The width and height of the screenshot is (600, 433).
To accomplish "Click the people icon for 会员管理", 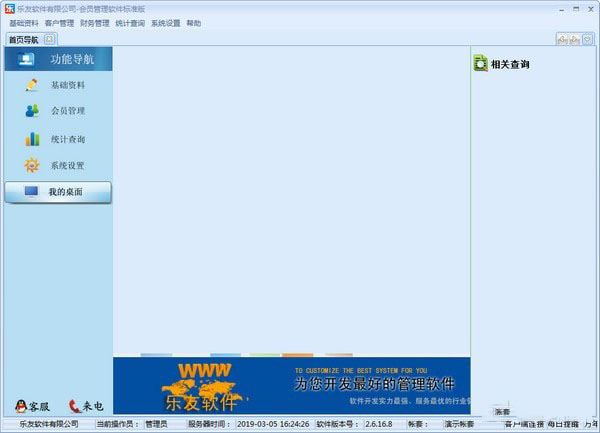I will click(x=32, y=111).
